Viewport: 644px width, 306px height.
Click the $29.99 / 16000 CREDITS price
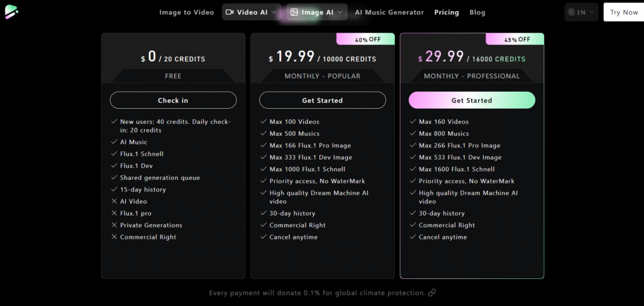click(x=472, y=57)
